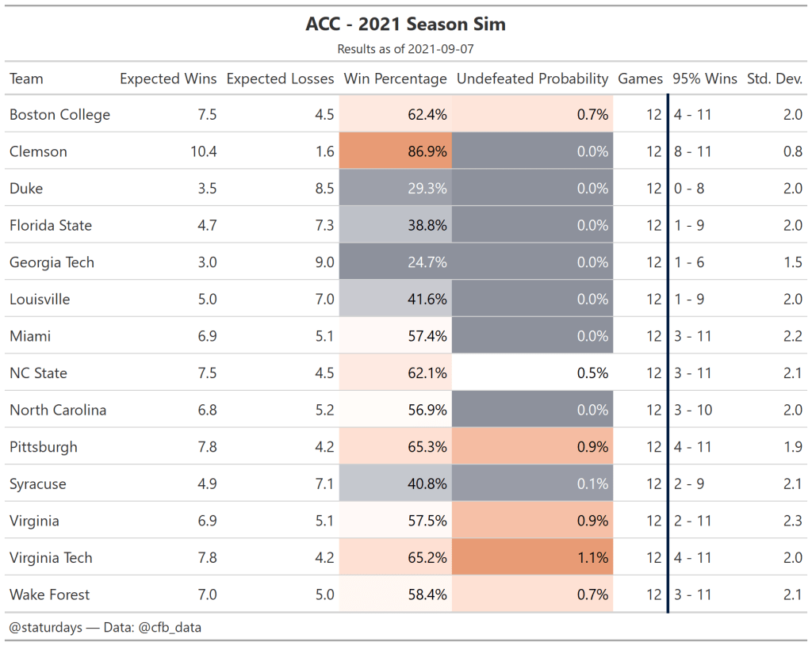The width and height of the screenshot is (812, 646).
Task: Click Miami's 2.2 standard deviation value
Action: pos(792,336)
